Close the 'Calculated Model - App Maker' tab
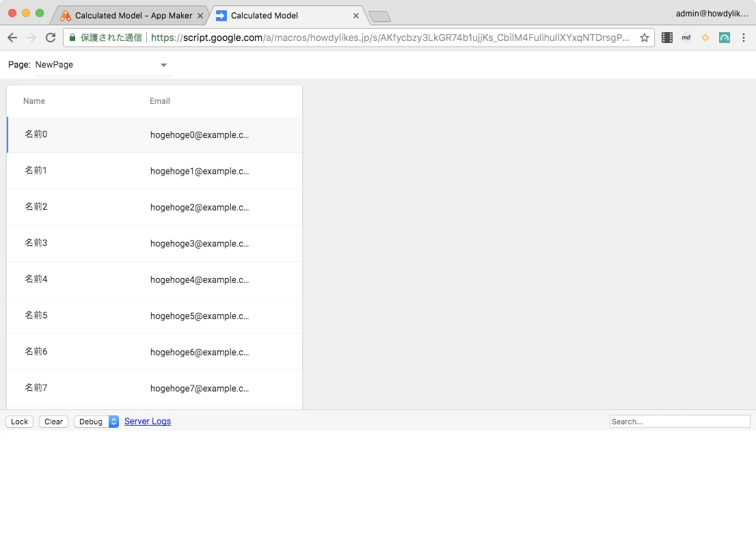756x535 pixels. coord(200,16)
